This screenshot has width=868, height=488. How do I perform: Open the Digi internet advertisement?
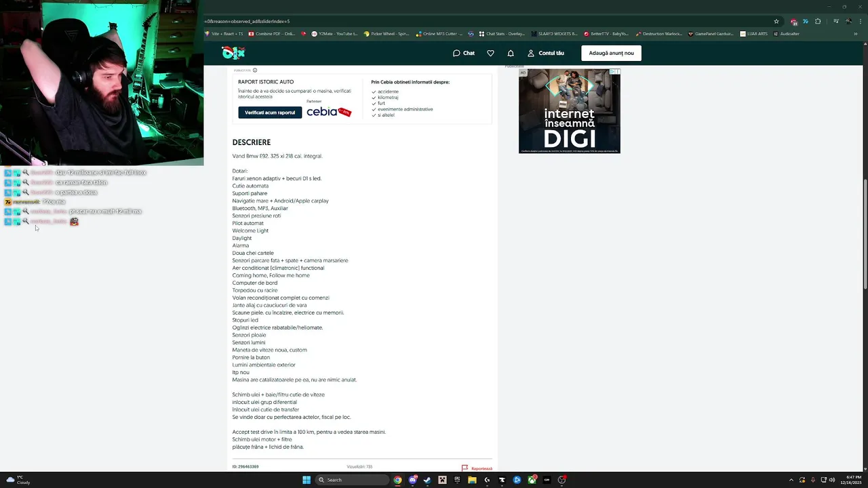569,111
